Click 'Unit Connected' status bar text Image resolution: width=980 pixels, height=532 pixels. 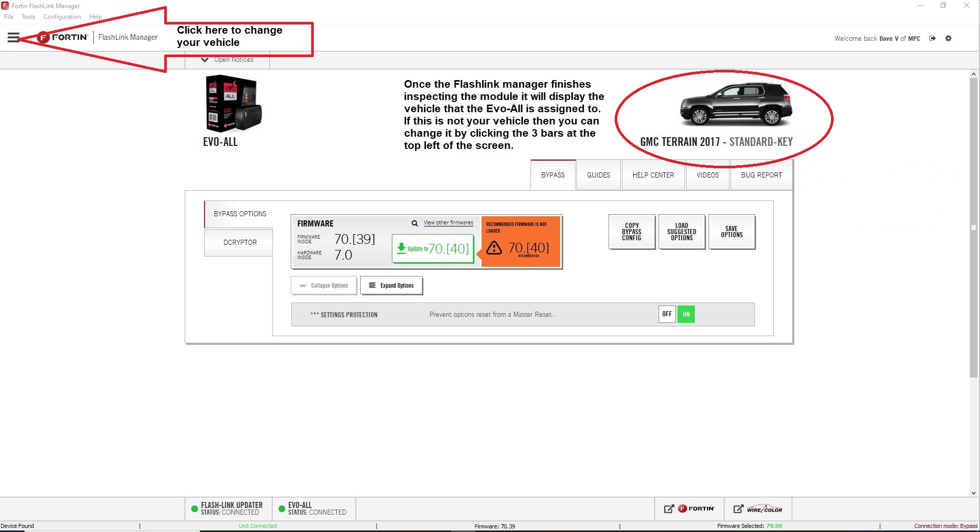(258, 526)
